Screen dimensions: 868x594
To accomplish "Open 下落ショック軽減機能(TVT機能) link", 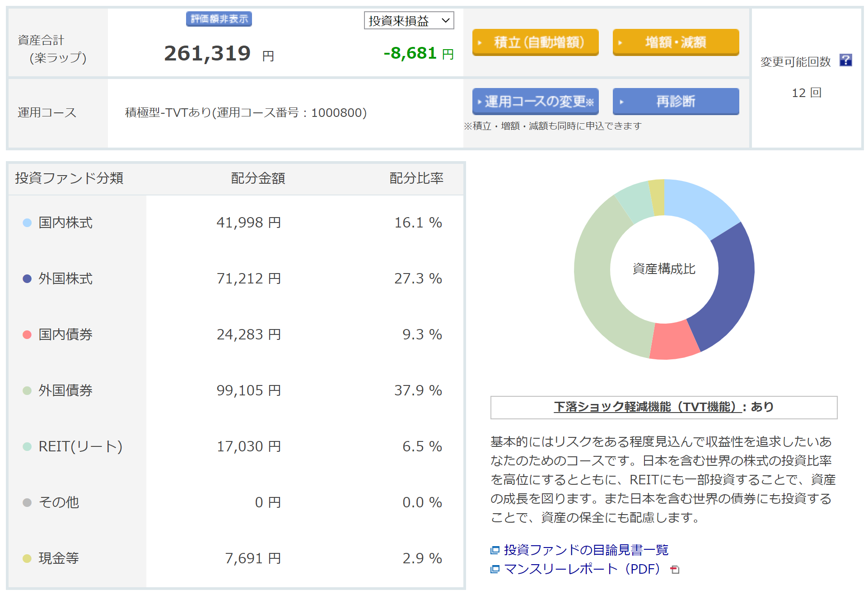I will (647, 407).
